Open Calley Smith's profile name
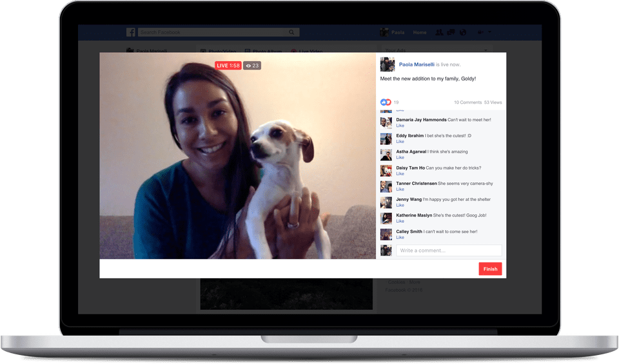Viewport: 619px width, 364px height. pyautogui.click(x=409, y=231)
